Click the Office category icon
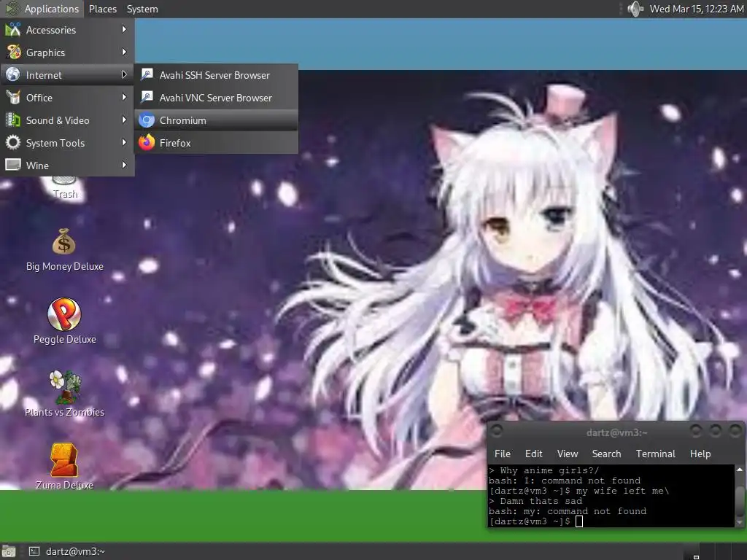Viewport: 747px width, 560px height. (x=13, y=98)
